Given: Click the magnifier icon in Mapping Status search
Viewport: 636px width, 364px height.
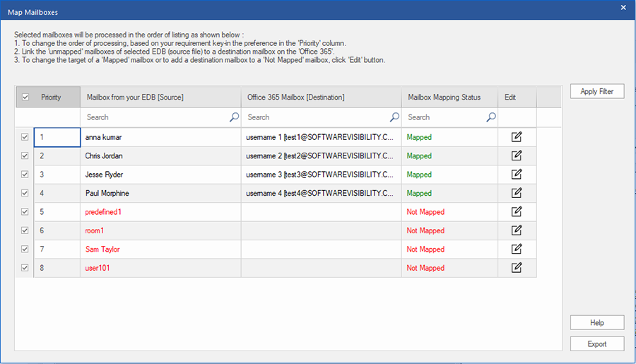Looking at the screenshot, I should pyautogui.click(x=491, y=117).
